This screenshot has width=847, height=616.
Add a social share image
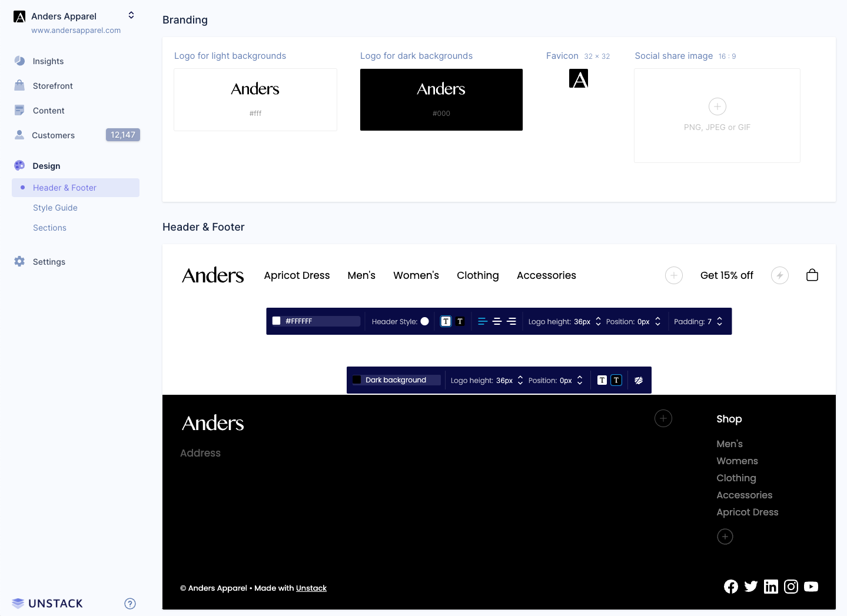717,107
